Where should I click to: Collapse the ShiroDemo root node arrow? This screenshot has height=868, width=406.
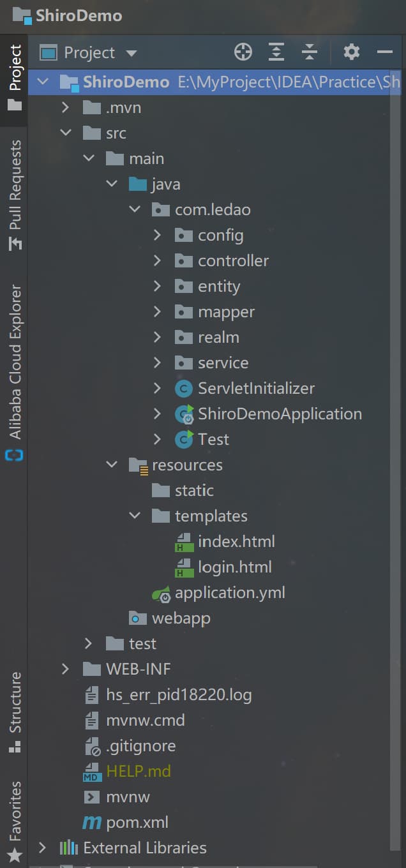(x=42, y=82)
